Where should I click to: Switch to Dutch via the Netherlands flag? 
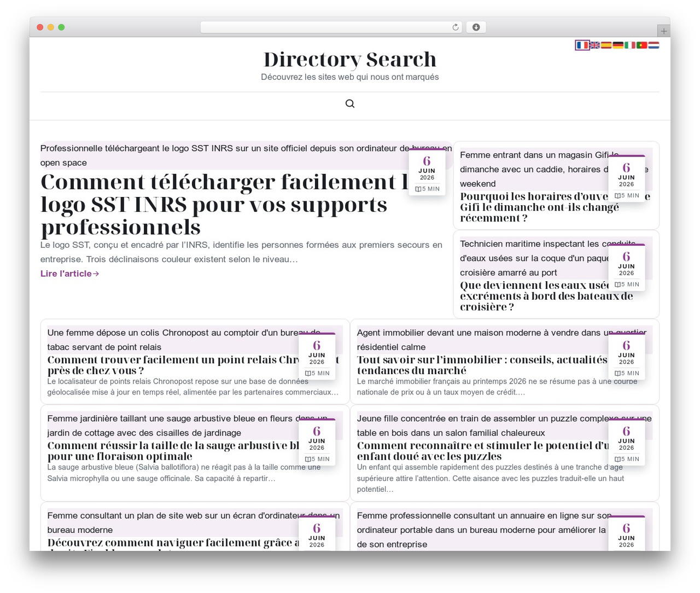tap(654, 45)
